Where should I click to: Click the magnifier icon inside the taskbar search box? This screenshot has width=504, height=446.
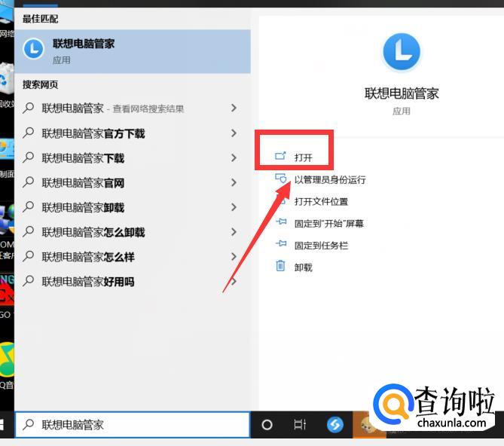(29, 424)
